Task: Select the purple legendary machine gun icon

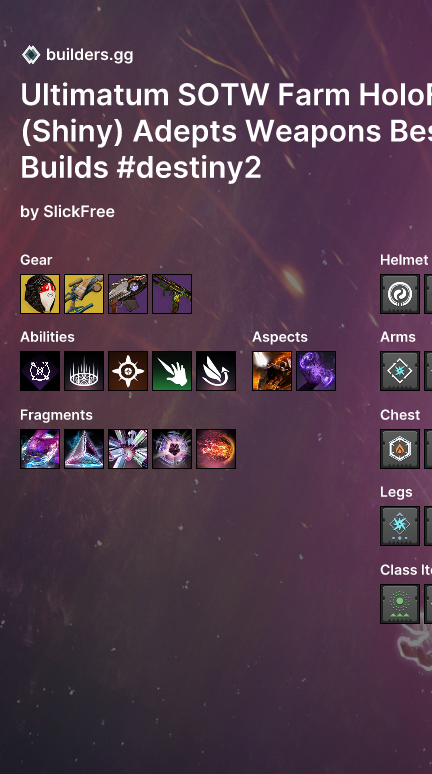Action: (128, 294)
